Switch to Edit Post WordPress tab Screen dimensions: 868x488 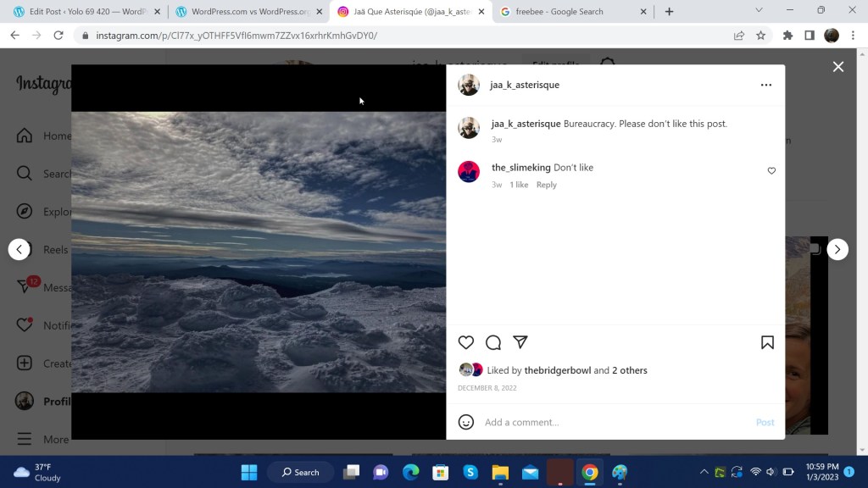[x=85, y=12]
